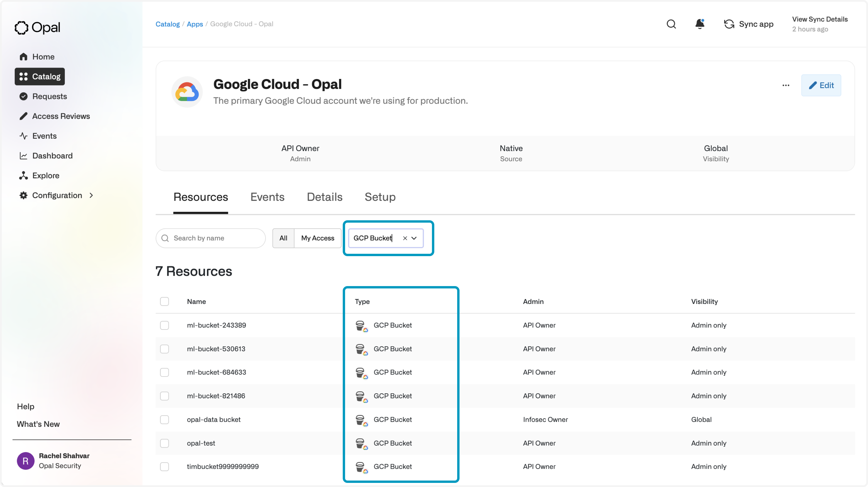Expand the resource type dropdown arrow
Viewport: 868px width, 487px height.
(414, 238)
